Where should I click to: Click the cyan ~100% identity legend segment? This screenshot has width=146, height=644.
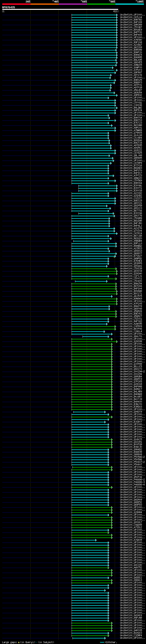pos(130,4)
